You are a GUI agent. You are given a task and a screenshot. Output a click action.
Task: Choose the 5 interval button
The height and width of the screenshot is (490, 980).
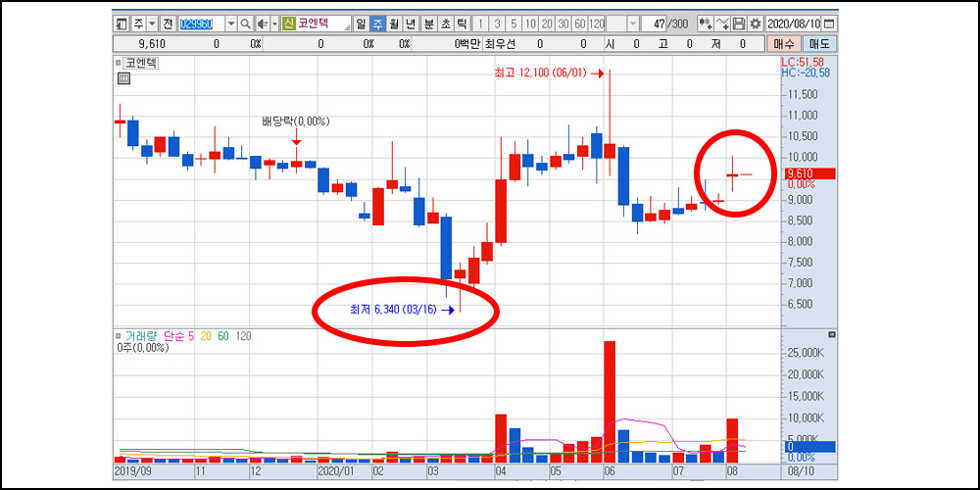(514, 24)
